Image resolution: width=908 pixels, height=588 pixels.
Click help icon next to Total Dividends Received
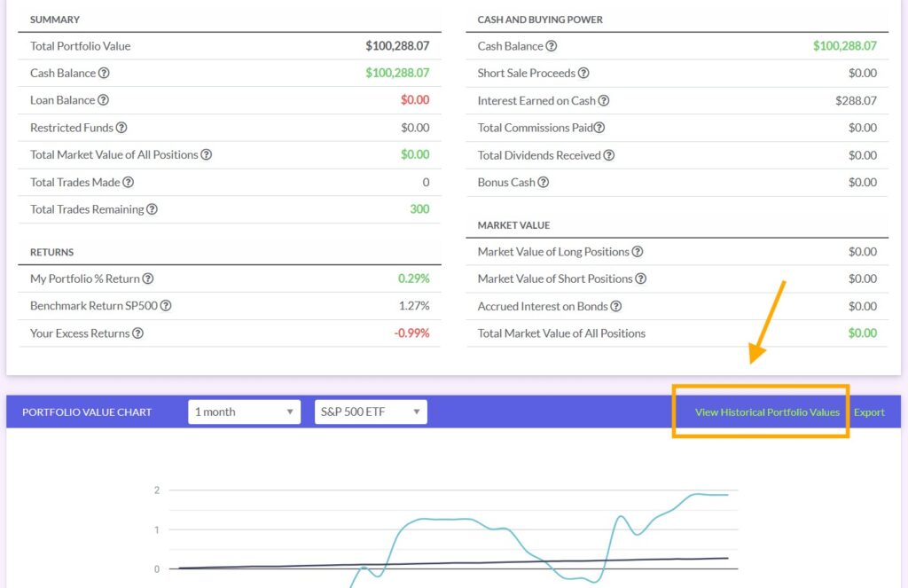(x=609, y=155)
